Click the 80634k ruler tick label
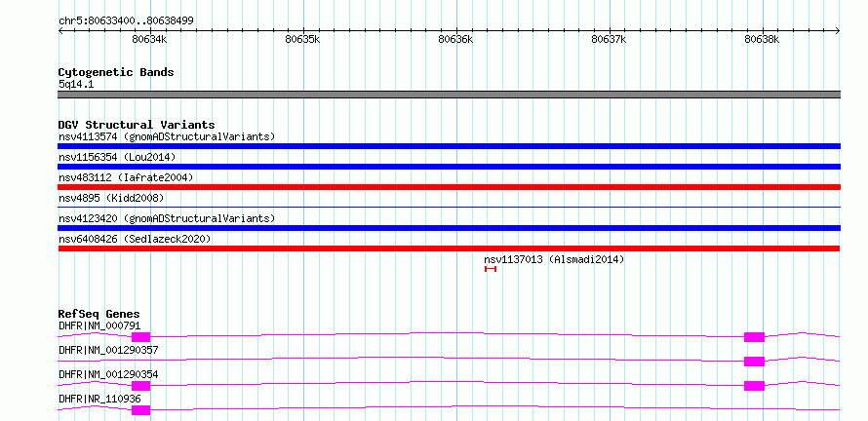Image resolution: width=868 pixels, height=421 pixels. pyautogui.click(x=149, y=39)
